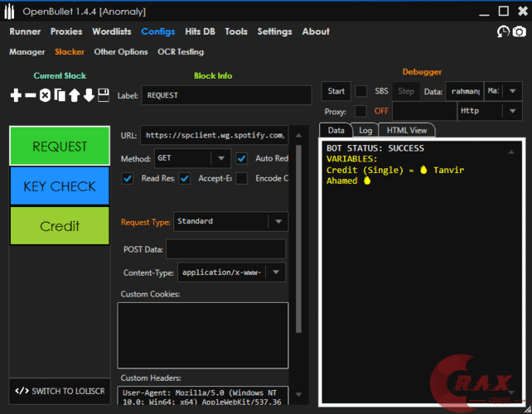This screenshot has height=414, width=532.
Task: Move the block up with the up arrow
Action: click(74, 95)
